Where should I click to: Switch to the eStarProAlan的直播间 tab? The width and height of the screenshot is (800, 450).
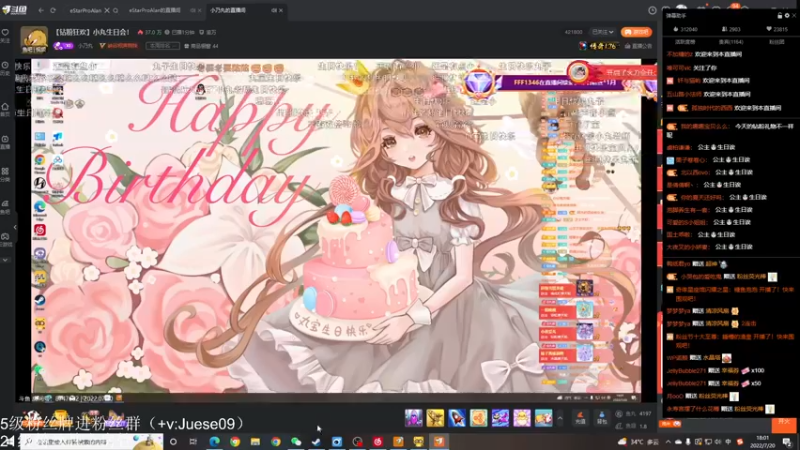pos(155,10)
